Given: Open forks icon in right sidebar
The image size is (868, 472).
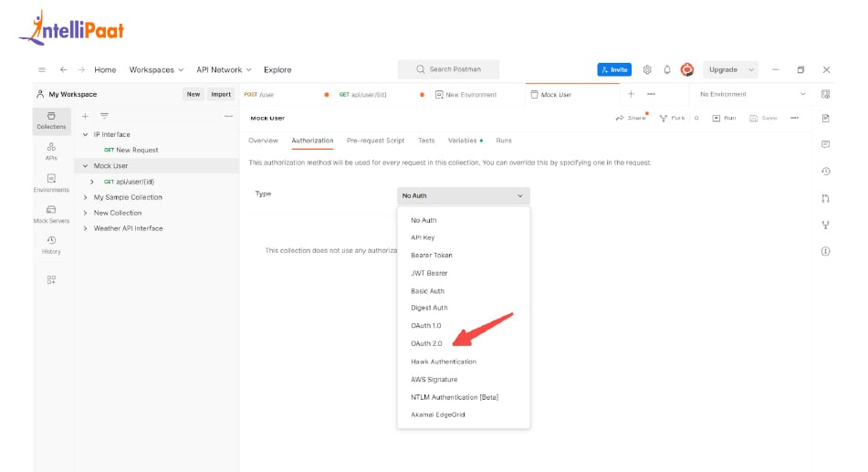Looking at the screenshot, I should (825, 225).
